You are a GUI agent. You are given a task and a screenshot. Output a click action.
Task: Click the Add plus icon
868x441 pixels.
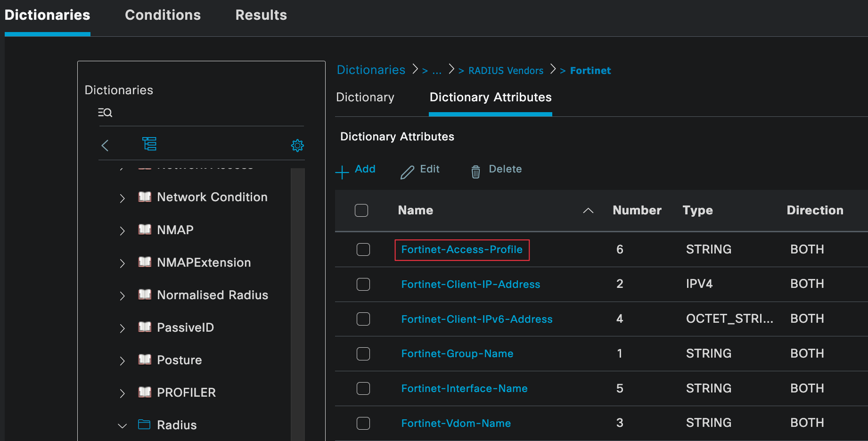click(x=342, y=172)
